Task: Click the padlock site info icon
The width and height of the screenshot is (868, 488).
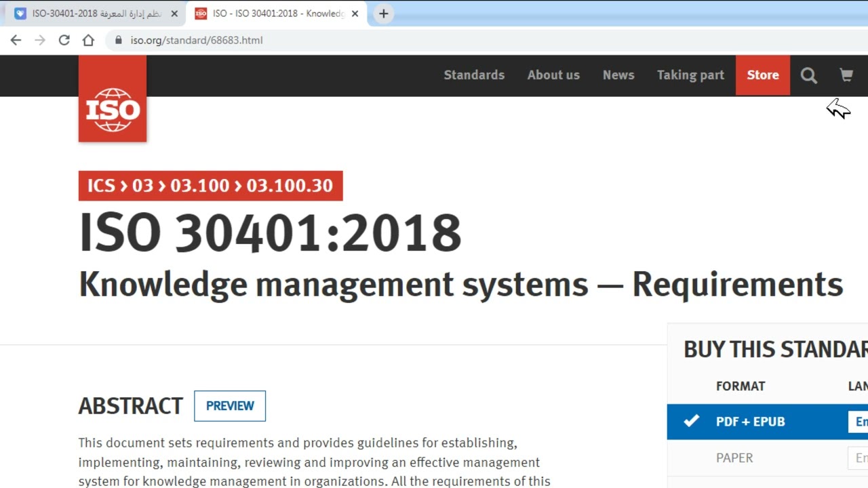Action: tap(119, 40)
